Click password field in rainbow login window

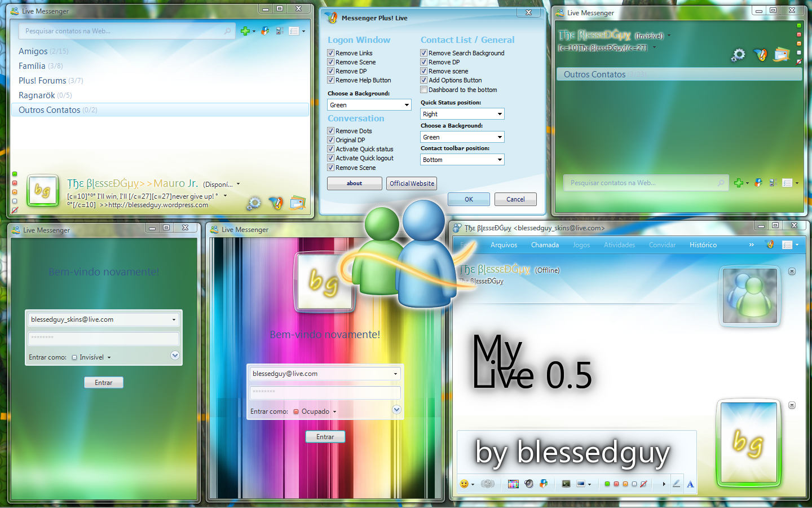325,392
